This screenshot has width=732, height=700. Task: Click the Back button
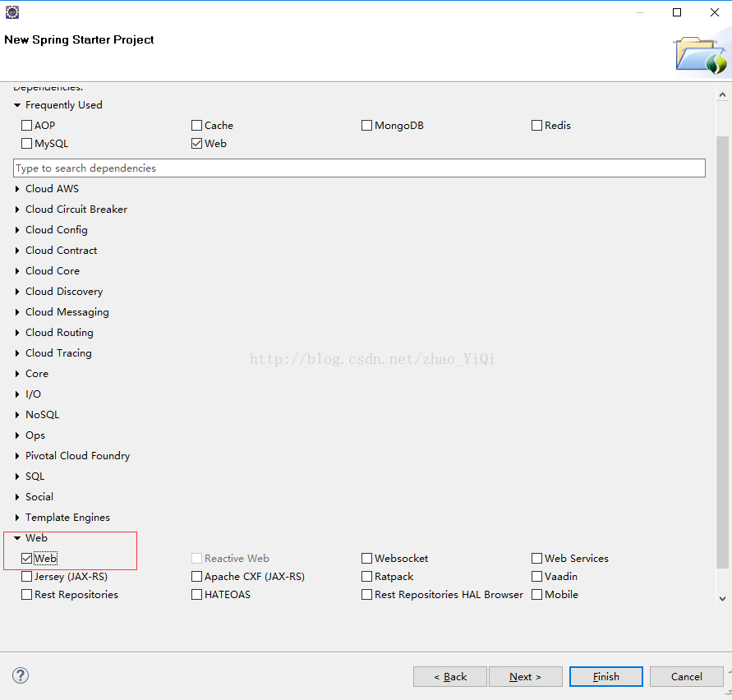click(450, 676)
